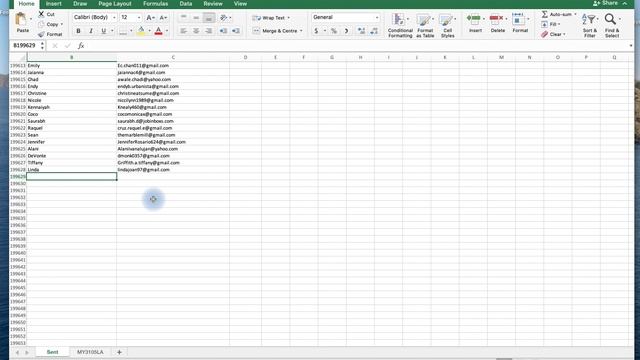Switch to the Formulas tab
The image size is (640, 360).
156,4
